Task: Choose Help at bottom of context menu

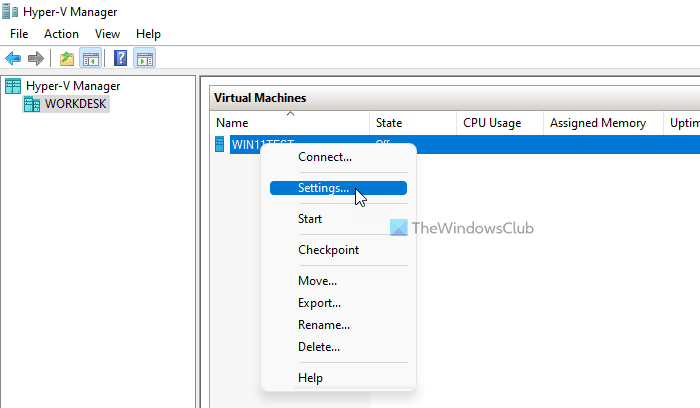Action: (338, 378)
